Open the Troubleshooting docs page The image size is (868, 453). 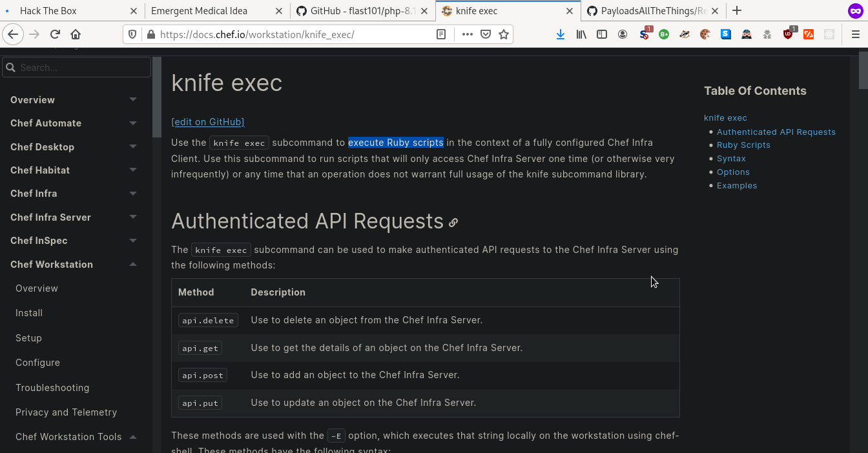52,388
